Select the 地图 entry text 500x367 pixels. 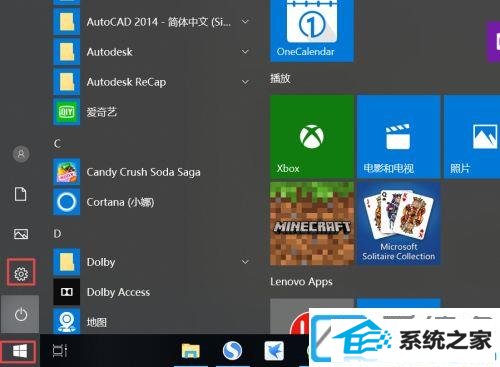(97, 322)
